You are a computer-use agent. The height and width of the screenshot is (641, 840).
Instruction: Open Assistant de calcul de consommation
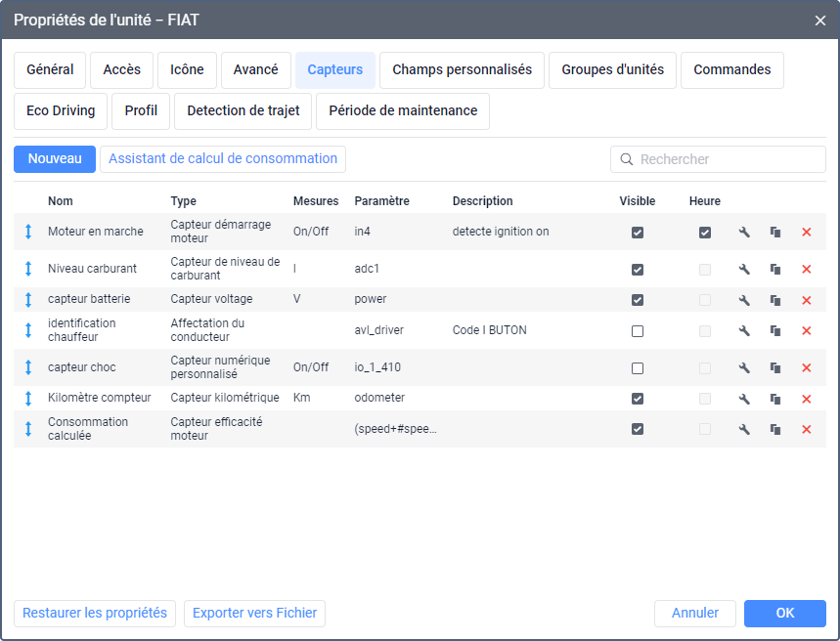223,159
